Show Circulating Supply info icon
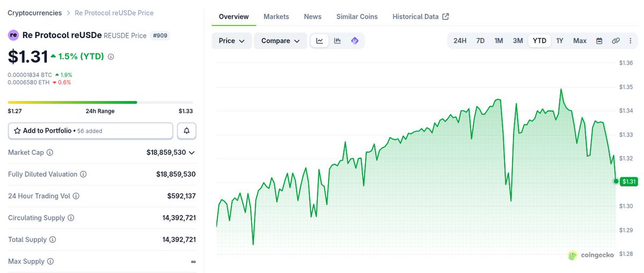This screenshot has width=644, height=273. [x=71, y=218]
